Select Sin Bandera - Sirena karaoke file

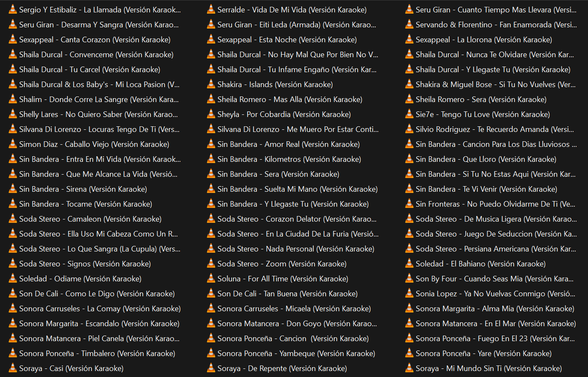(x=83, y=189)
